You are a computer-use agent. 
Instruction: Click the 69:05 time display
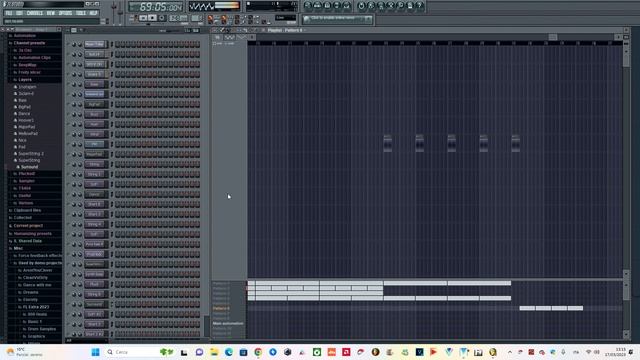point(156,7)
